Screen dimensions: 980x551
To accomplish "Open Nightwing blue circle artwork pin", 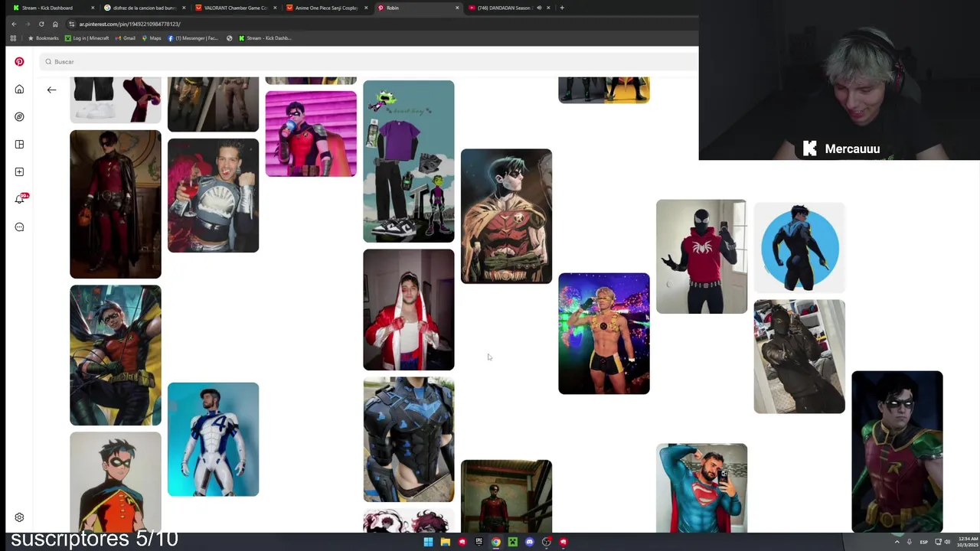I will click(799, 248).
